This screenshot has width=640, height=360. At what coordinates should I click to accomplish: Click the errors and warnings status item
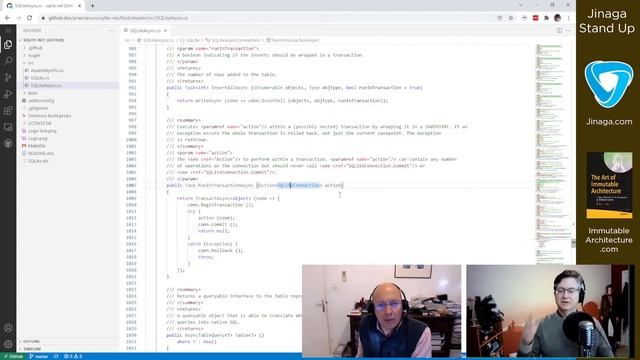pyautogui.click(x=73, y=356)
